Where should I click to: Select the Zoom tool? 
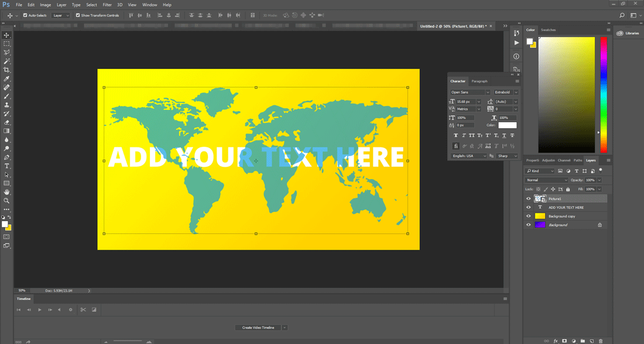(x=6, y=201)
